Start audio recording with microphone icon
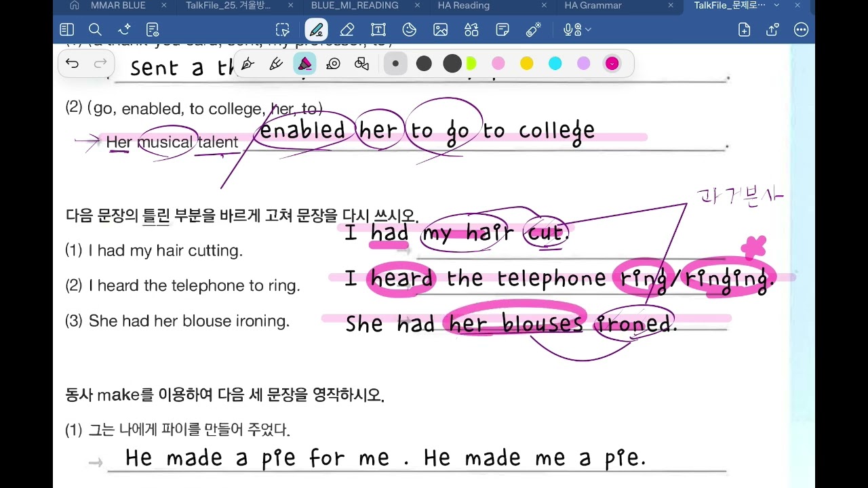Screen dimensions: 868x488 572,30
